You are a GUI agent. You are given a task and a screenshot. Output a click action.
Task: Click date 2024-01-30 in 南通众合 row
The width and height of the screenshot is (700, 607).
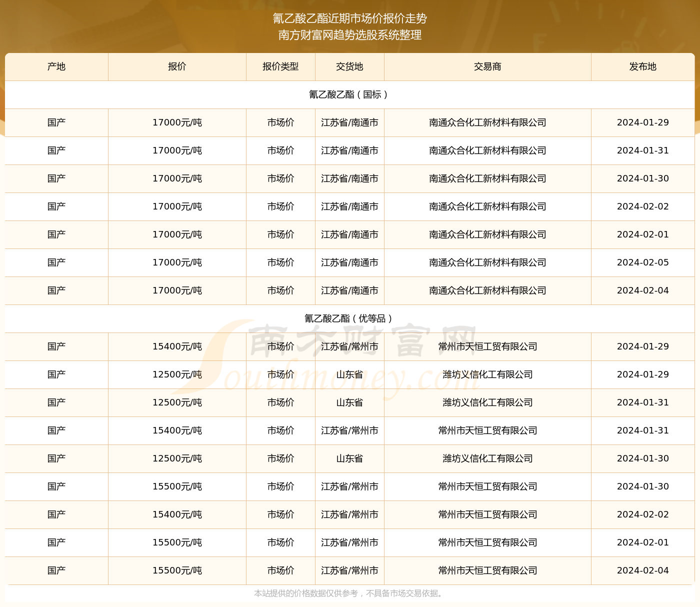click(642, 178)
